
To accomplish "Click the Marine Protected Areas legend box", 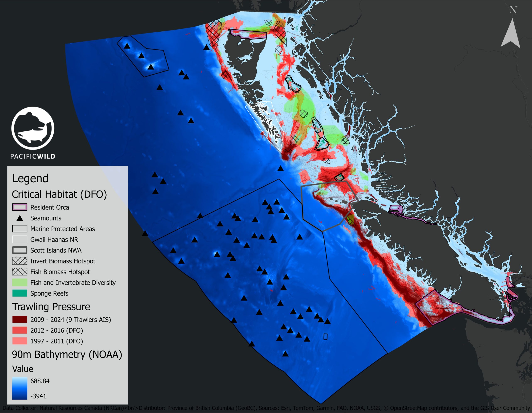I will 20,229.
